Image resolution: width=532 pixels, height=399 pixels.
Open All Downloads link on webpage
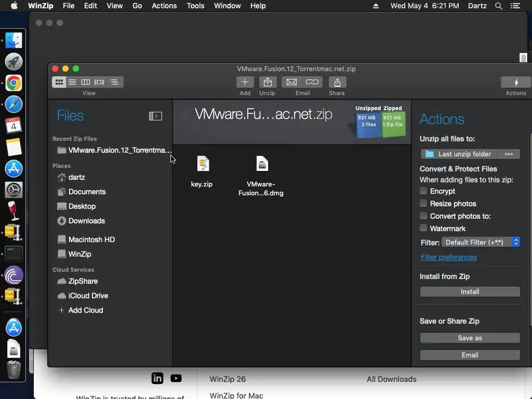click(392, 379)
